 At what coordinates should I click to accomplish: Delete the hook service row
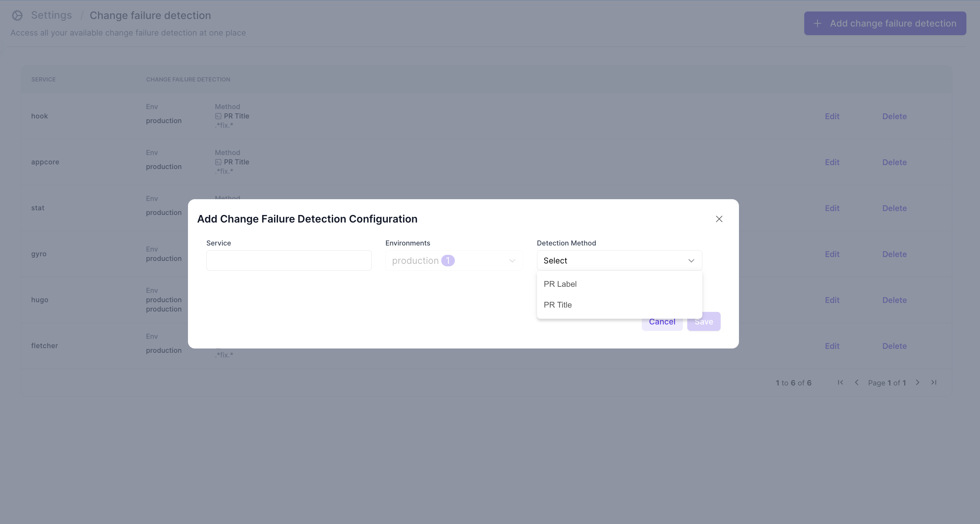(x=894, y=116)
